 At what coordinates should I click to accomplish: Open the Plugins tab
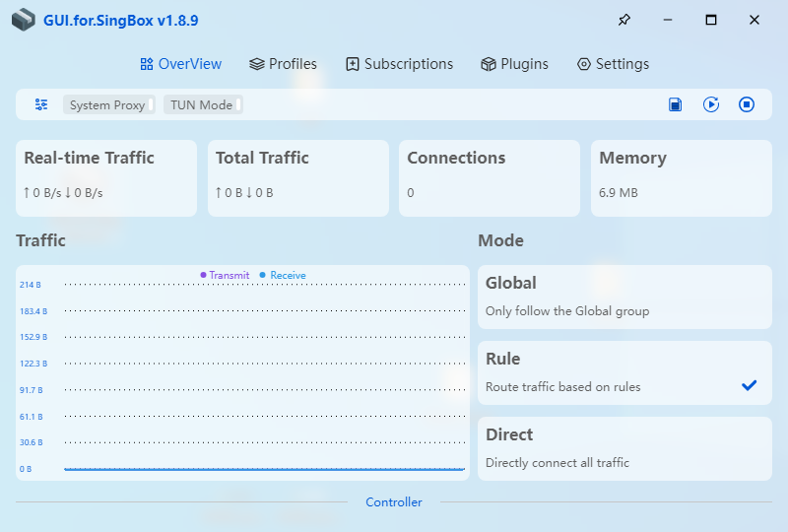(x=514, y=64)
